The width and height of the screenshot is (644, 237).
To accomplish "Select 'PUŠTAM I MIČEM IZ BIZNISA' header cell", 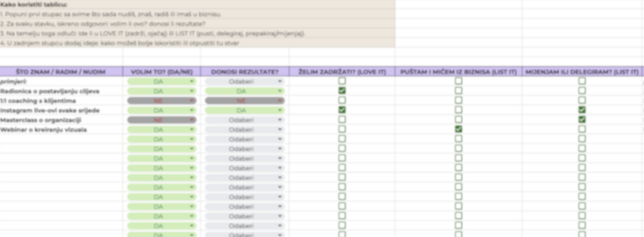I will (x=458, y=71).
